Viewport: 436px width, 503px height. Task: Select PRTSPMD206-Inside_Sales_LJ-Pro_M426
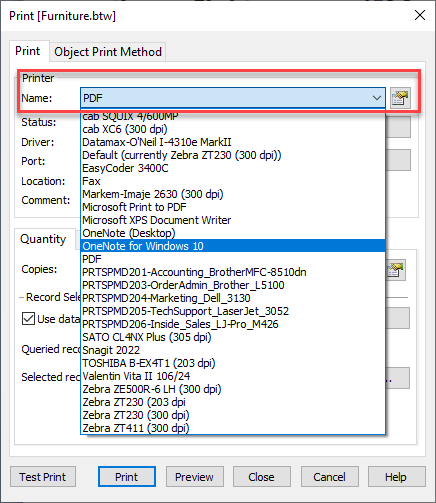[x=233, y=324]
